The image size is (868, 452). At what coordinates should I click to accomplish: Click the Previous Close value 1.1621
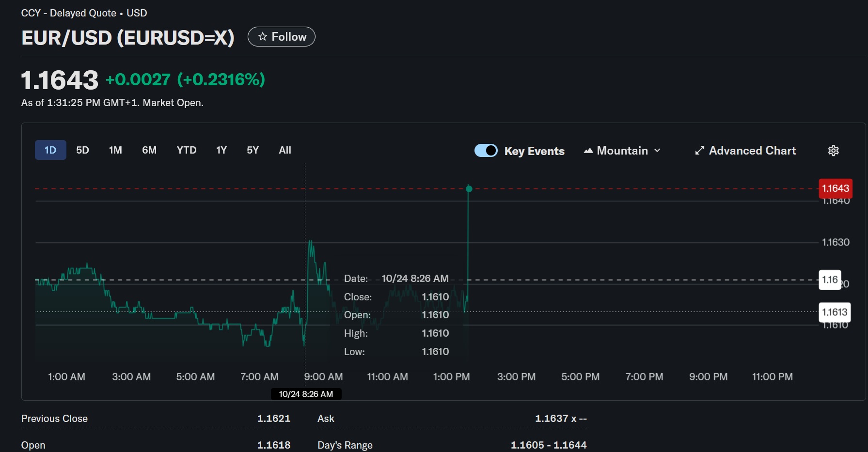274,419
